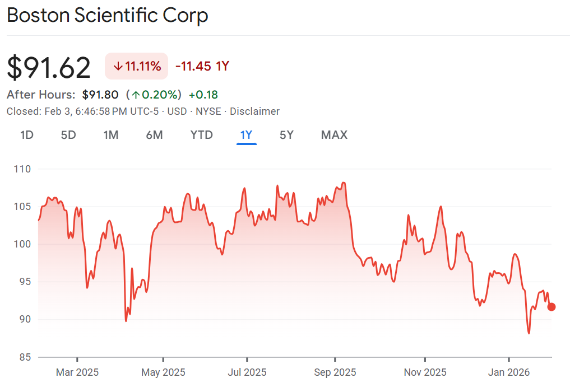Switch to the 5D range tab
Image resolution: width=570 pixels, height=392 pixels.
68,135
